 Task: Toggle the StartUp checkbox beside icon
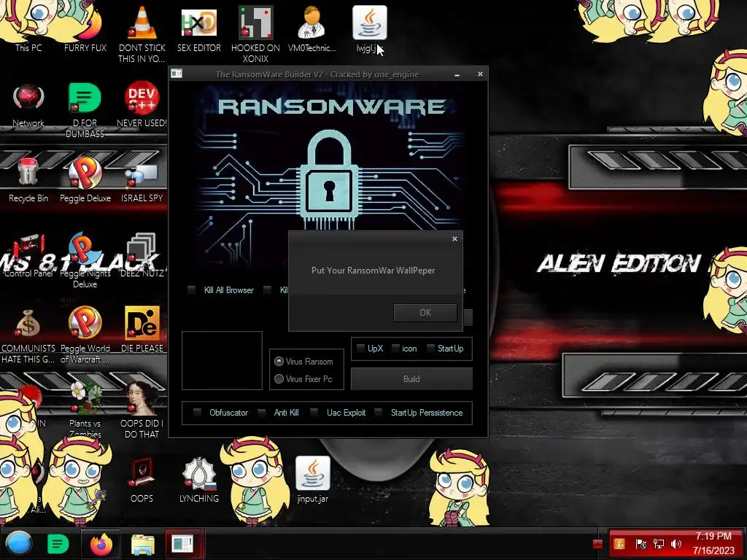pyautogui.click(x=430, y=348)
